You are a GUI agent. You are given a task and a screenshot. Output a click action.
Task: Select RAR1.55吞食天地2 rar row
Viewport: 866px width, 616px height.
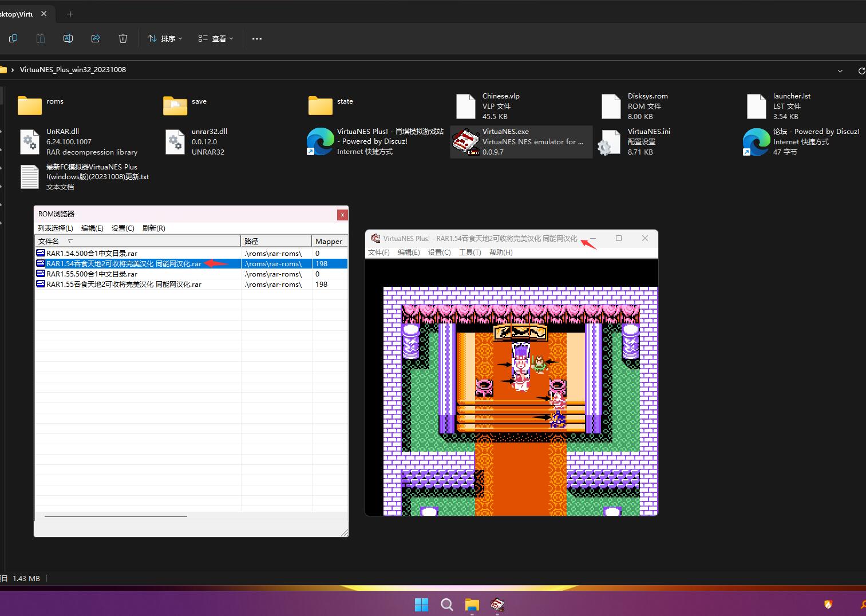pyautogui.click(x=191, y=284)
